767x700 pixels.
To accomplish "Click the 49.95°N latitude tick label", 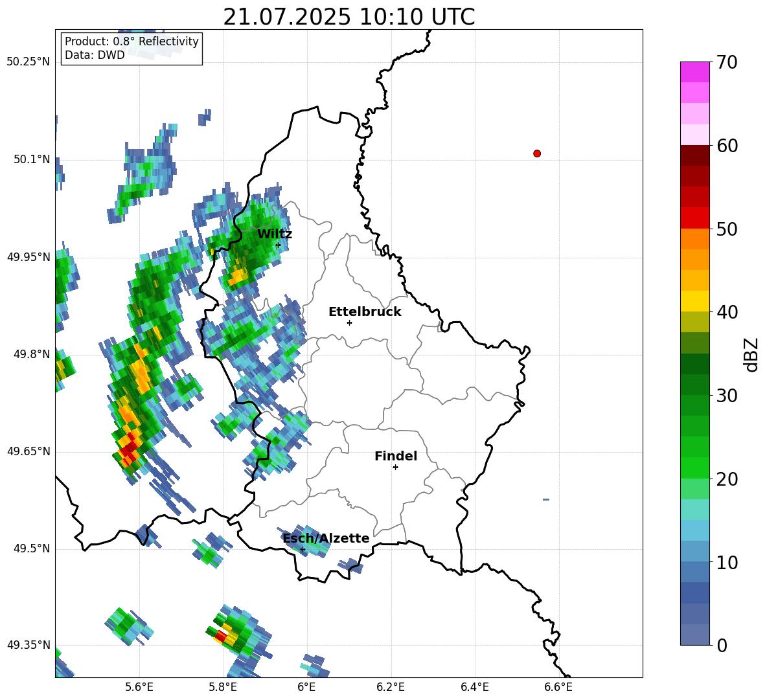I will coord(28,257).
